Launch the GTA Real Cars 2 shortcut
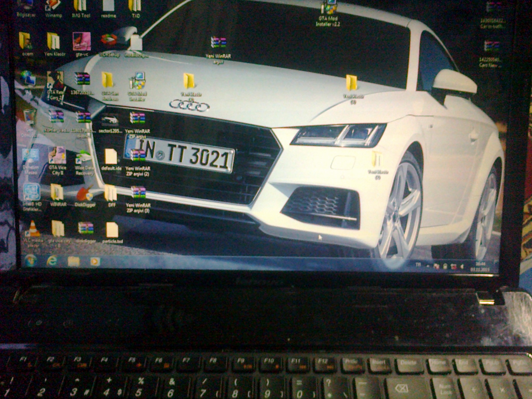 click(x=56, y=86)
